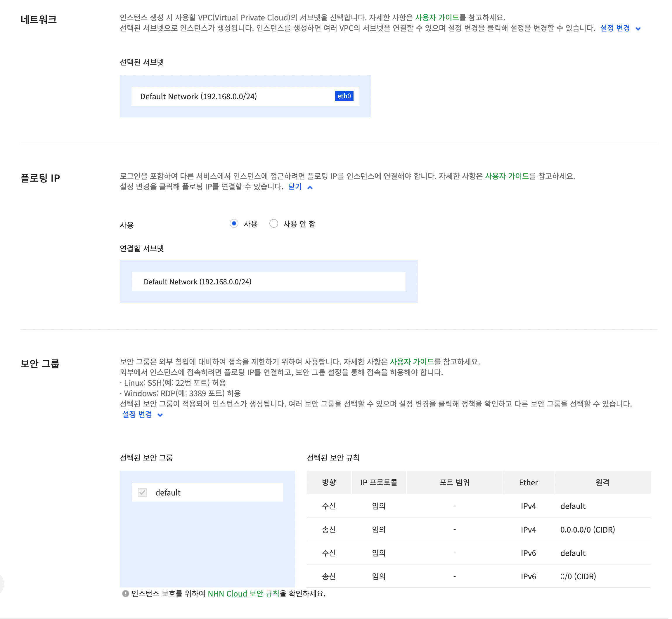Click the chevron beside network 설정 변경
This screenshot has height=619, width=672.
tap(638, 29)
